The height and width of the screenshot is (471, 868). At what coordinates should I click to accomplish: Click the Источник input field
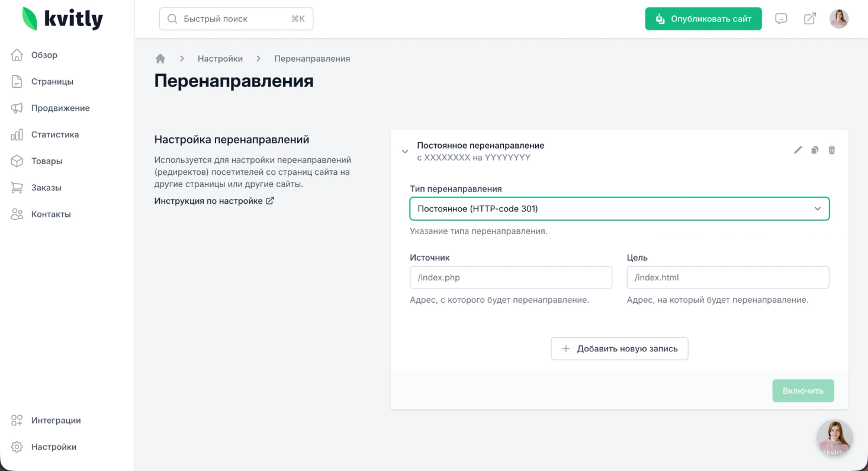coord(511,277)
